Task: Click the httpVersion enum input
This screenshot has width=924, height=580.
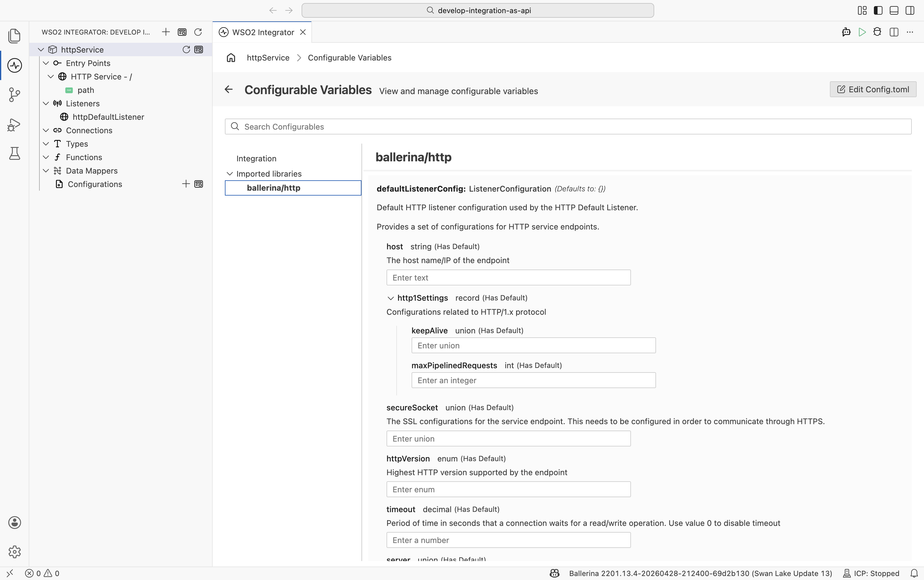Action: (x=508, y=489)
